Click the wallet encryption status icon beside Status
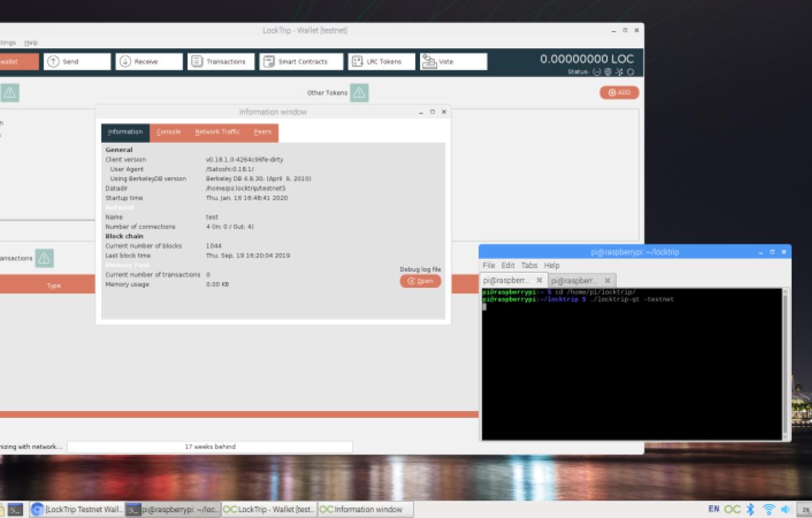This screenshot has width=812, height=518. pos(596,72)
